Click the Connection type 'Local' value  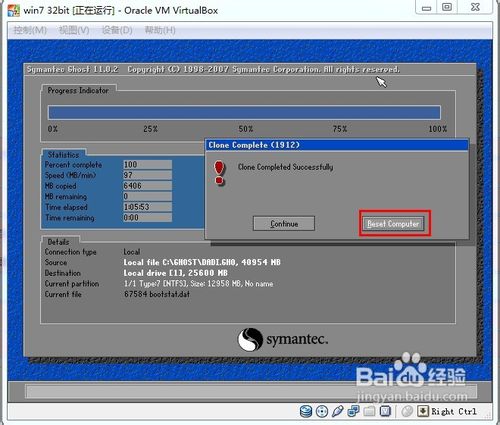click(x=132, y=252)
